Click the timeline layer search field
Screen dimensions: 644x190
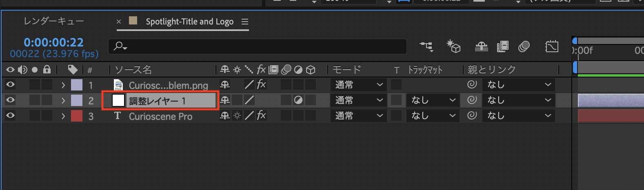coord(261,46)
